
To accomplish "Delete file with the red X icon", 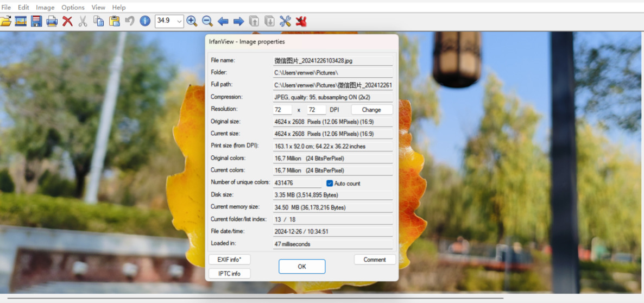I will pos(67,21).
